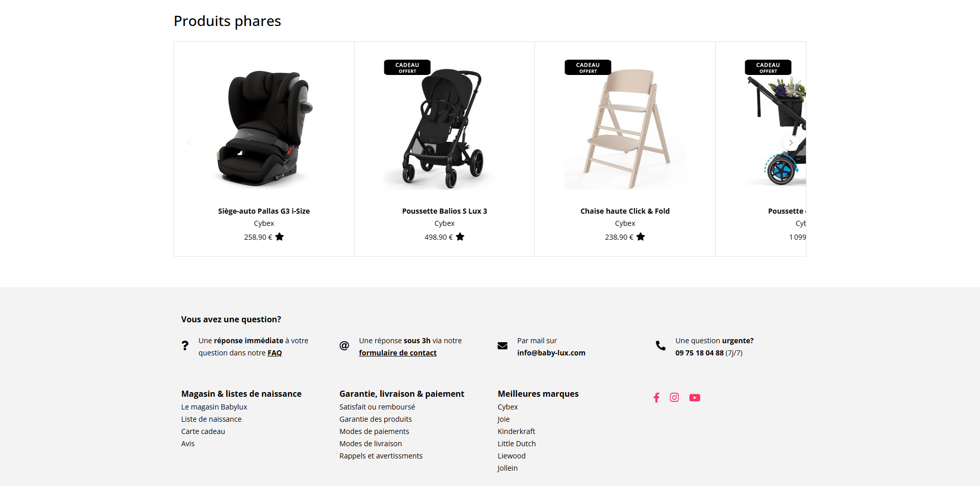
Task: Click the @ contact form icon
Action: (x=345, y=346)
